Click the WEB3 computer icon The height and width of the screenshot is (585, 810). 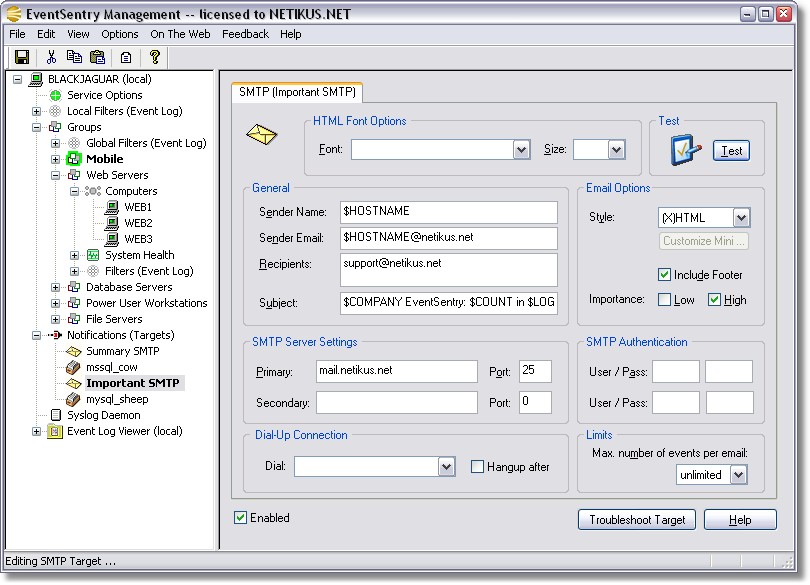tap(112, 239)
